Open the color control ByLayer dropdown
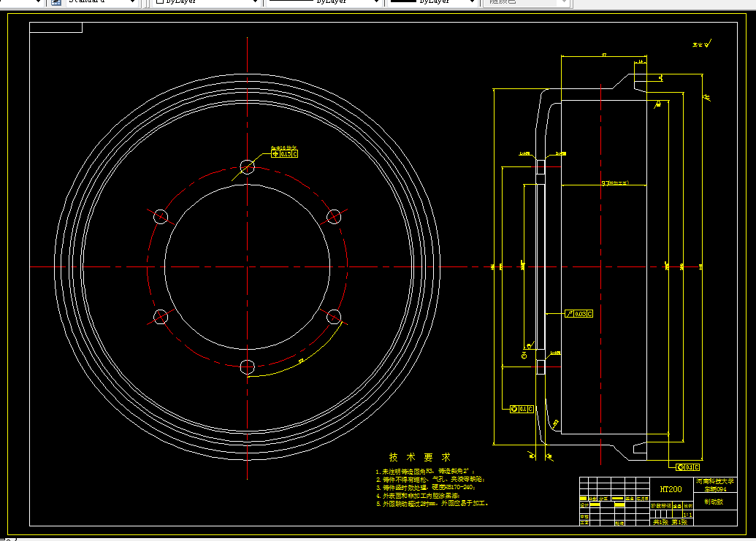Viewport: 756px width, 541px height. pos(207,1)
